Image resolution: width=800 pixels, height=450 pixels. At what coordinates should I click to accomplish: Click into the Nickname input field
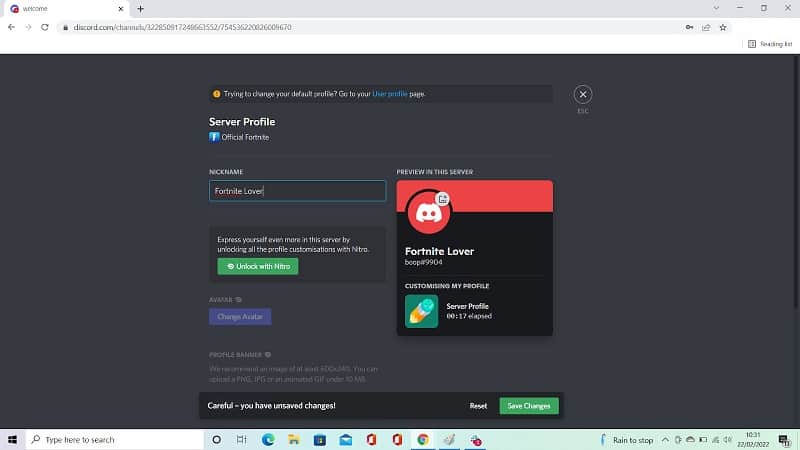click(x=297, y=191)
